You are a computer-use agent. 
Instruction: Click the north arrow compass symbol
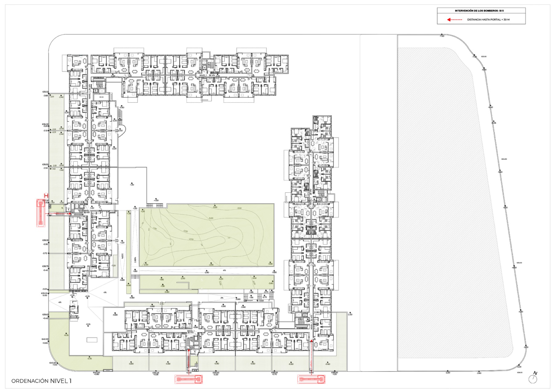(x=532, y=378)
